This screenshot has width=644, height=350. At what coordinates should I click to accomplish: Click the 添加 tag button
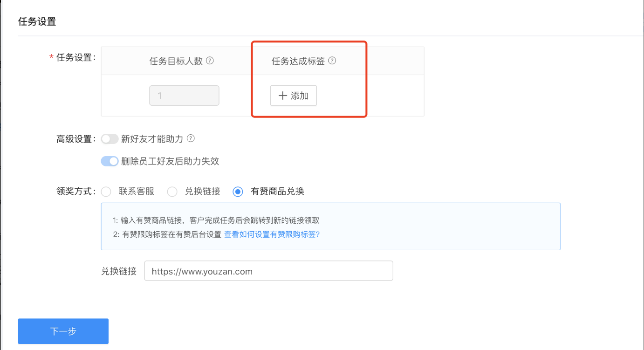click(294, 96)
